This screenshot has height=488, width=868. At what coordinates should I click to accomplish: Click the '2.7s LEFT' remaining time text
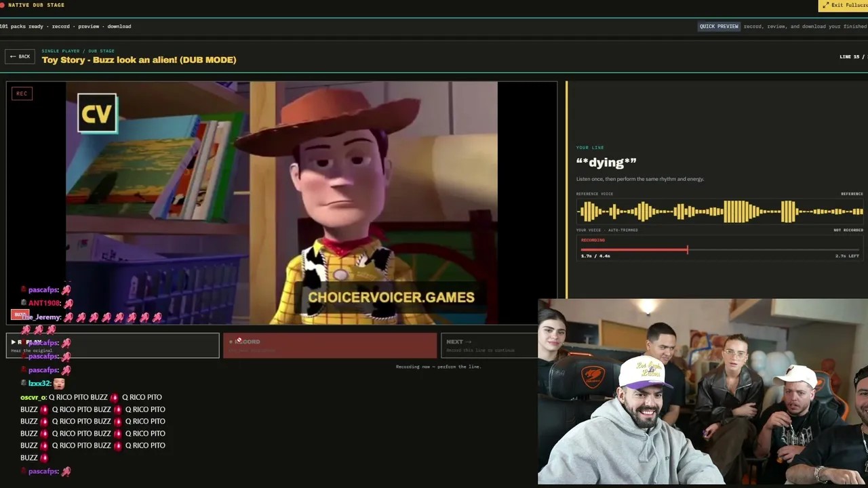pos(847,256)
